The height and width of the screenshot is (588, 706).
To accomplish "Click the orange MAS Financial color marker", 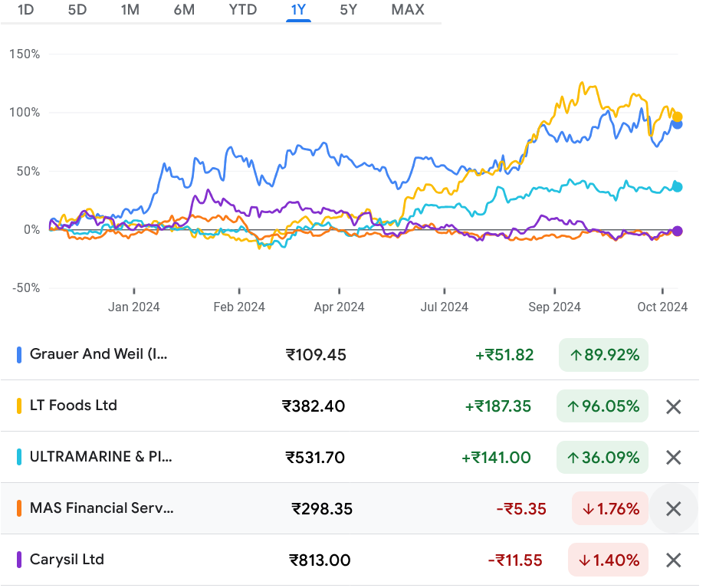I will [x=19, y=508].
